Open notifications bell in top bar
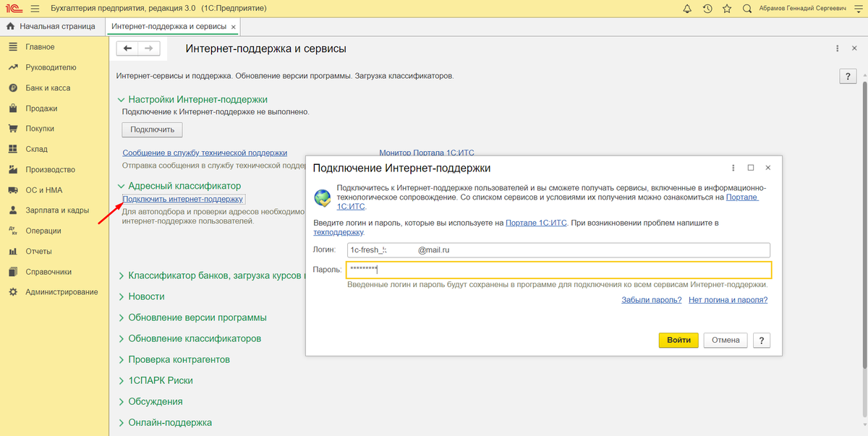This screenshot has height=436, width=868. tap(687, 9)
